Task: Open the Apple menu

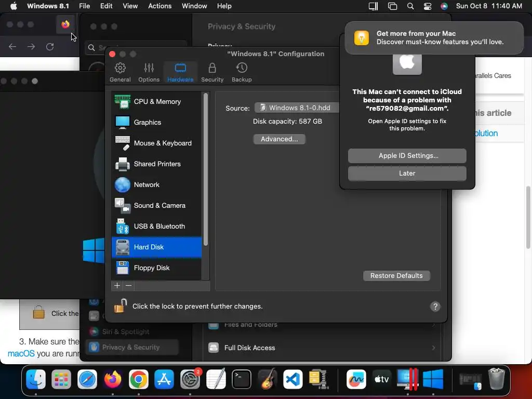Action: pyautogui.click(x=14, y=6)
